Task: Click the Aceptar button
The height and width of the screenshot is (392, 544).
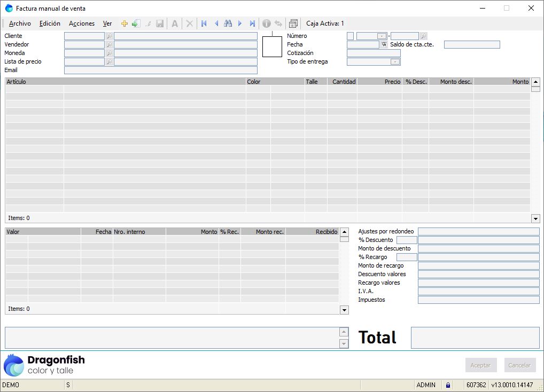Action: (x=481, y=365)
